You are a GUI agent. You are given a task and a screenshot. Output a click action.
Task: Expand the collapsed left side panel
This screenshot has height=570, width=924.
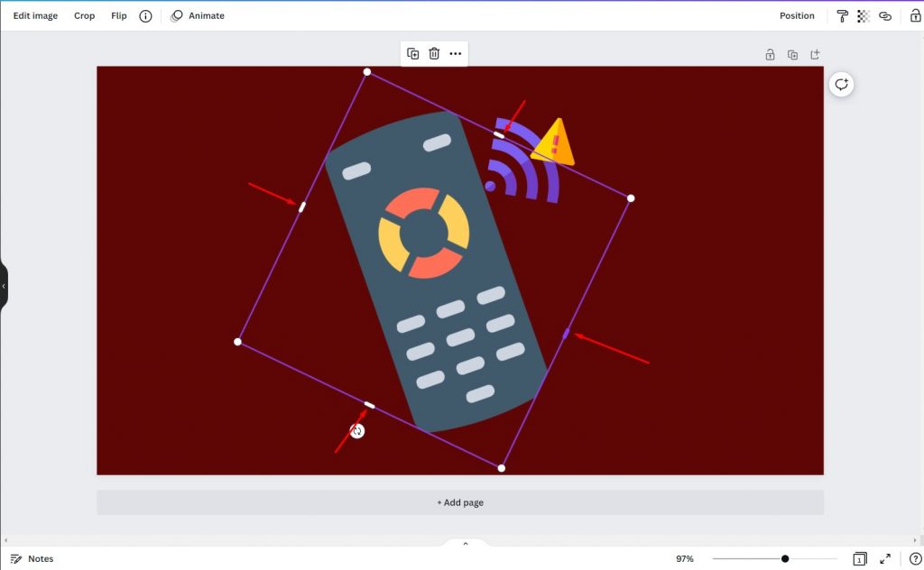coord(5,286)
